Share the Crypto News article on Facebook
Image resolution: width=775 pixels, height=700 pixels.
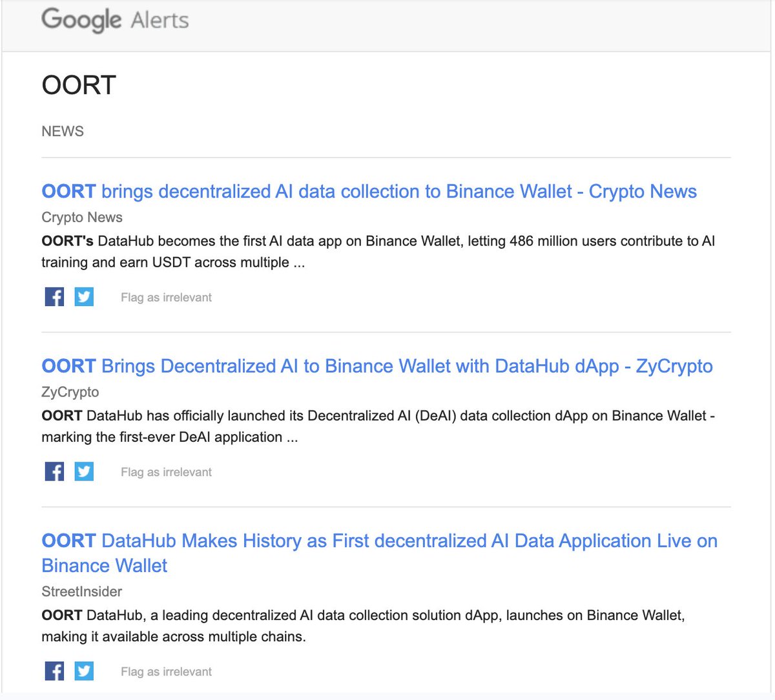coord(54,296)
